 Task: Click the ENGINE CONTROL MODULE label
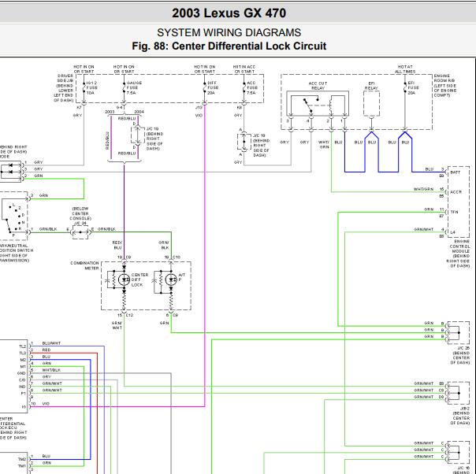[459, 254]
